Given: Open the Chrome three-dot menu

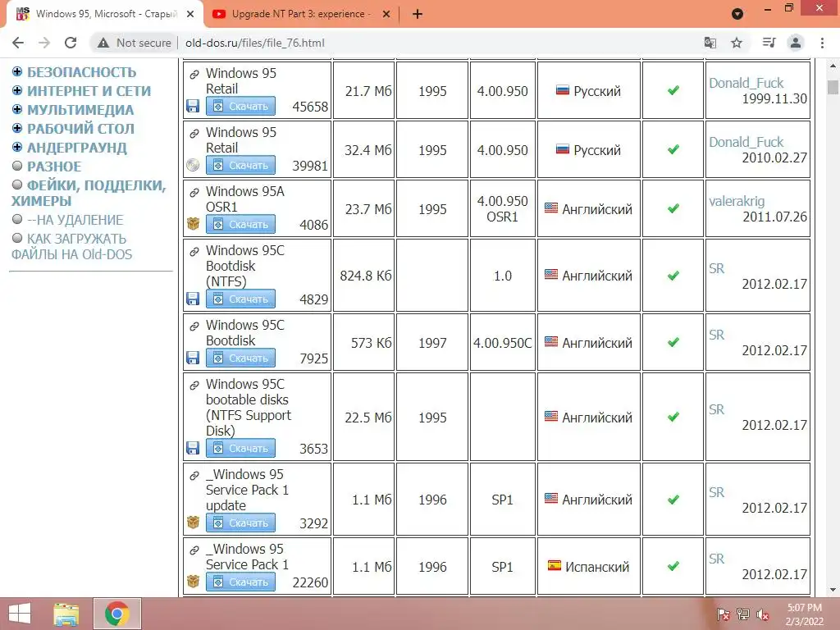Looking at the screenshot, I should [x=822, y=43].
